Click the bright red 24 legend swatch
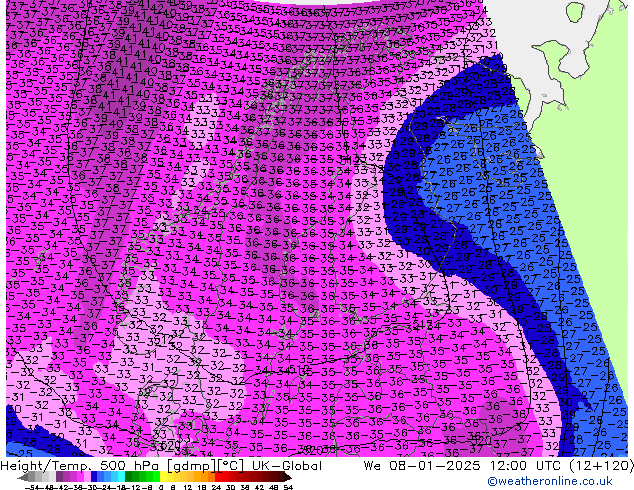 (x=218, y=476)
